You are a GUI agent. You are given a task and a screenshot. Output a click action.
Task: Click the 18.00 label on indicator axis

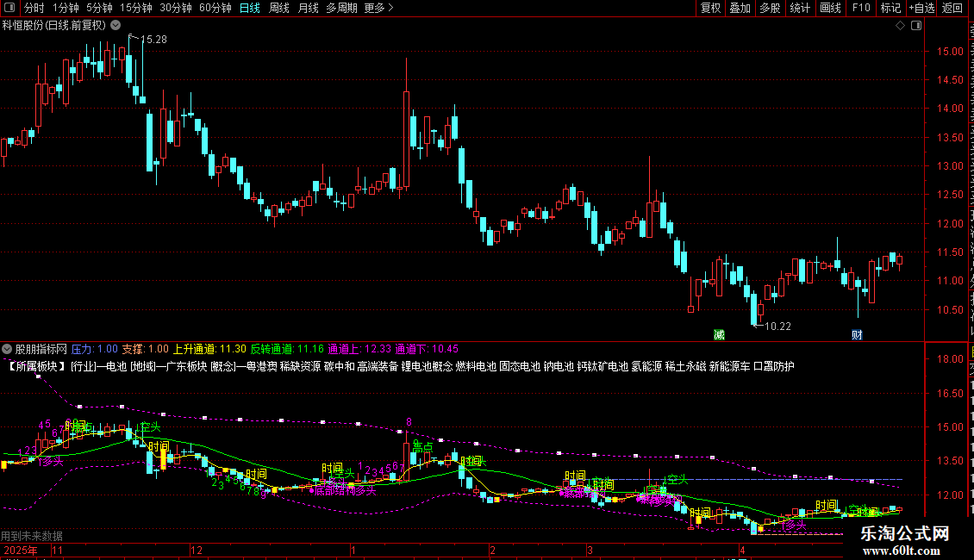(x=951, y=359)
